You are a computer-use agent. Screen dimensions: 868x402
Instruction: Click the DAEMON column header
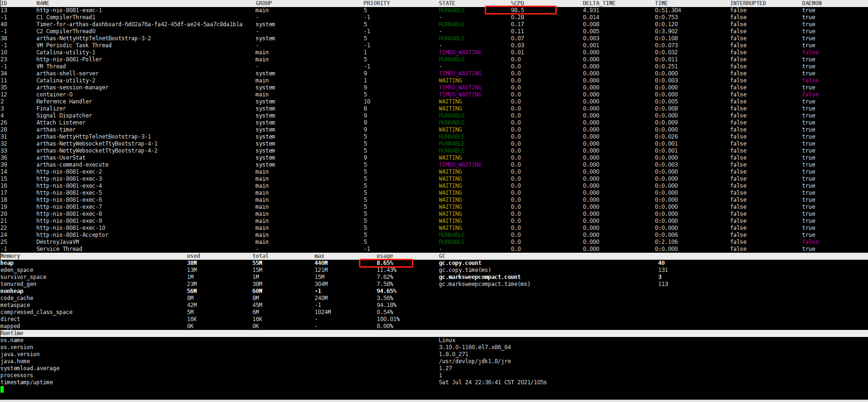812,3
